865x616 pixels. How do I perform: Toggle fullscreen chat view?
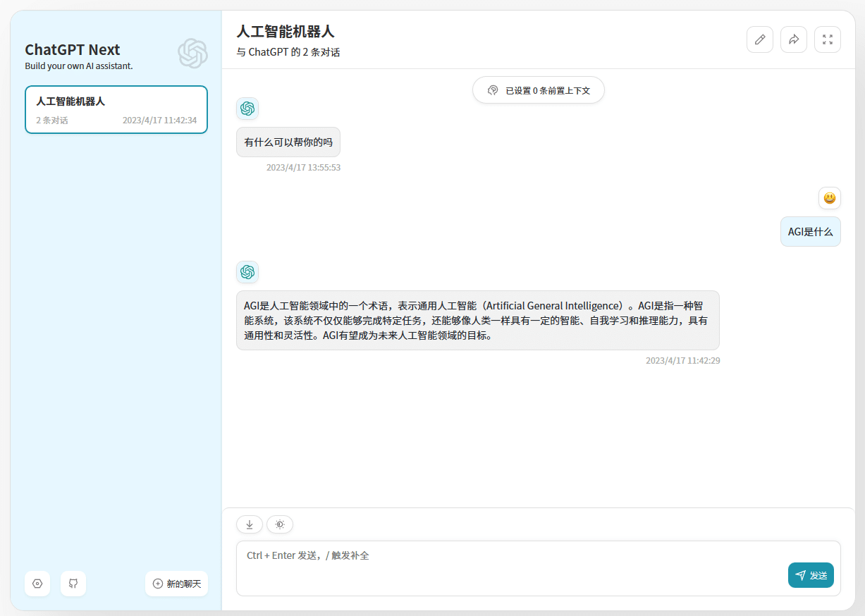pos(827,39)
